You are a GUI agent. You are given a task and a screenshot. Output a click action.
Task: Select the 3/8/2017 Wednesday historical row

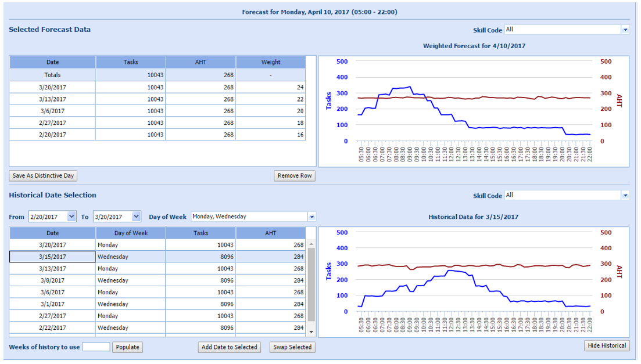click(157, 280)
